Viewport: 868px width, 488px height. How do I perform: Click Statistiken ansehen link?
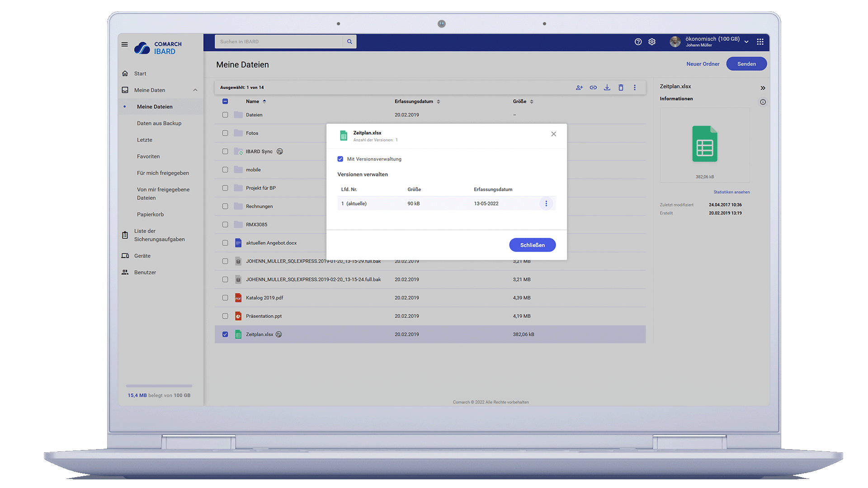(731, 192)
